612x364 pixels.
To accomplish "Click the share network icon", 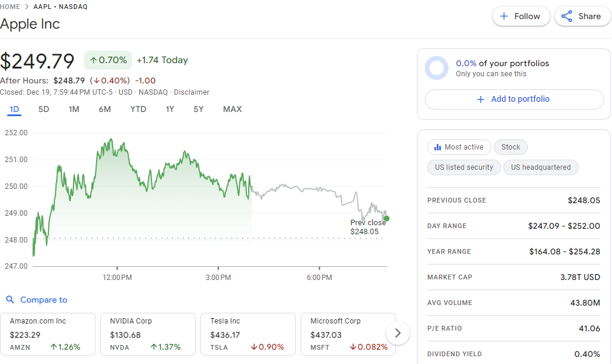I will (567, 16).
